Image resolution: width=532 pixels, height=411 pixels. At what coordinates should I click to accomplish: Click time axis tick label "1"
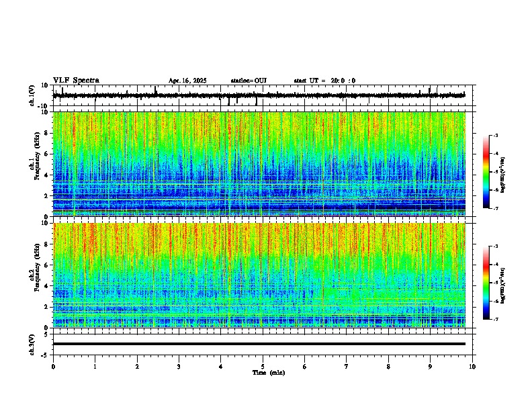click(x=95, y=367)
